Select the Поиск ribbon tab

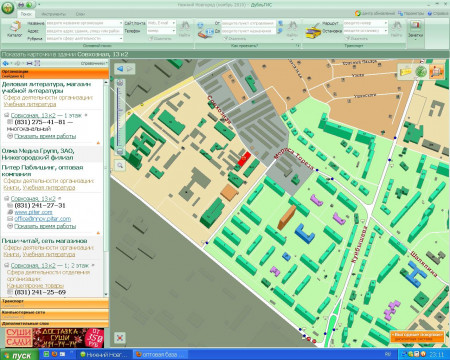tap(26, 14)
